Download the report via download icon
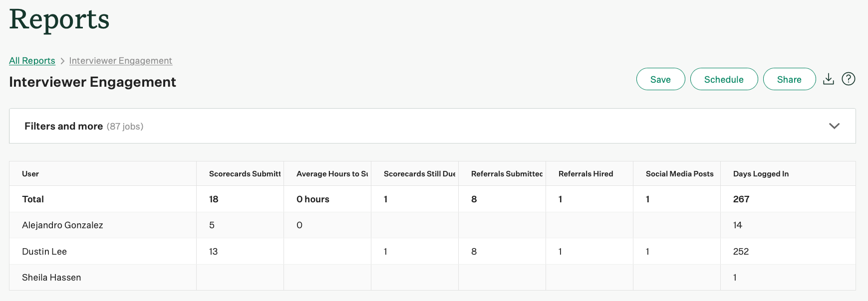This screenshot has height=301, width=868. 829,79
